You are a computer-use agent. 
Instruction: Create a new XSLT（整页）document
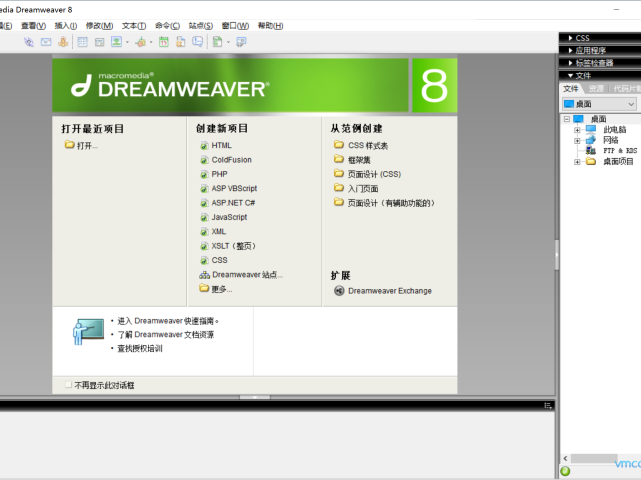coord(233,246)
